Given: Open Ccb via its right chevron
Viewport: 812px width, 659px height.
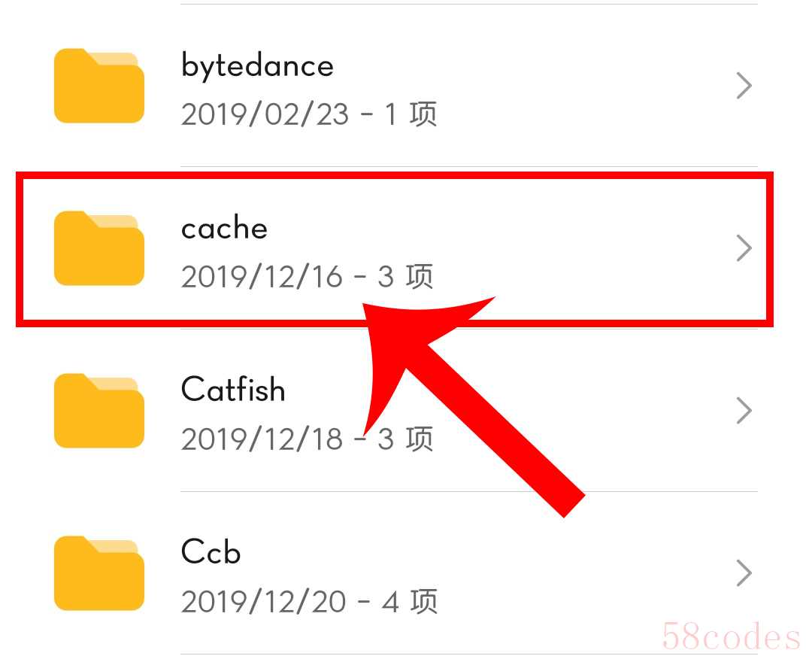Looking at the screenshot, I should [x=744, y=573].
